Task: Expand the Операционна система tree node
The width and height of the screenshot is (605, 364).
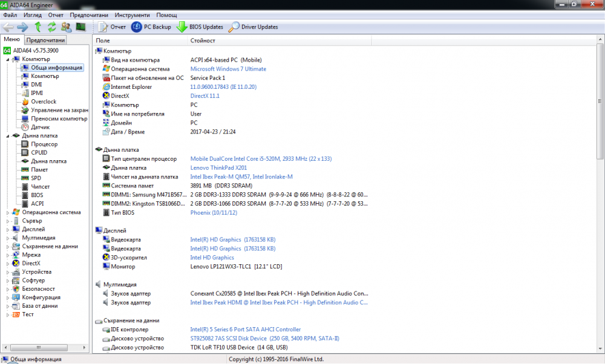Action: (x=8, y=212)
